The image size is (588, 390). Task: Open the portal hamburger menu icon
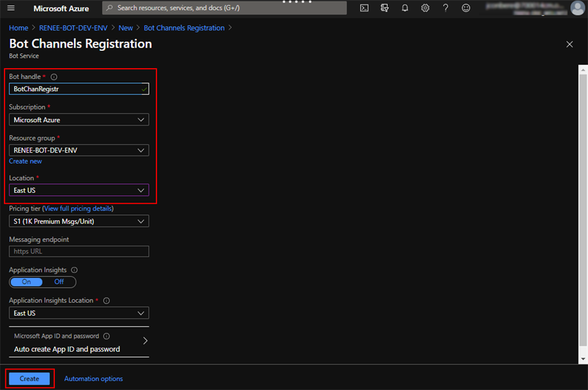point(10,8)
